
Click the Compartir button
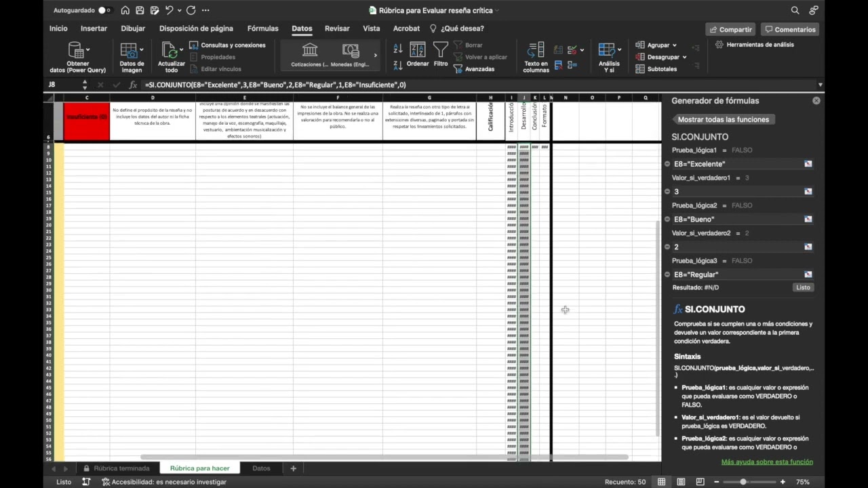(x=730, y=29)
